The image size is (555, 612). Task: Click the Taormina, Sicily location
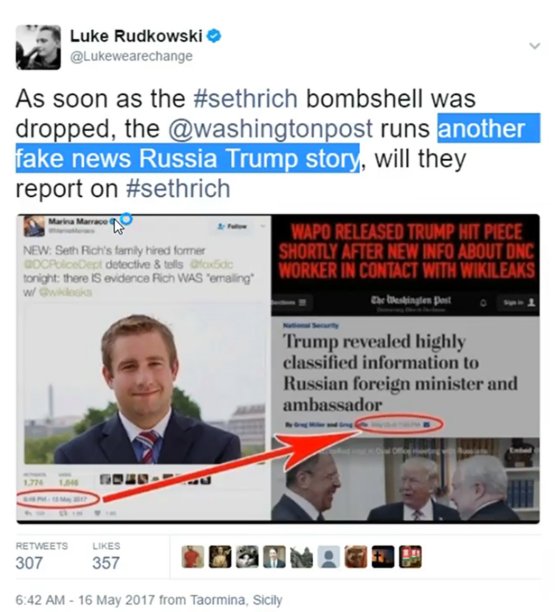[236, 600]
